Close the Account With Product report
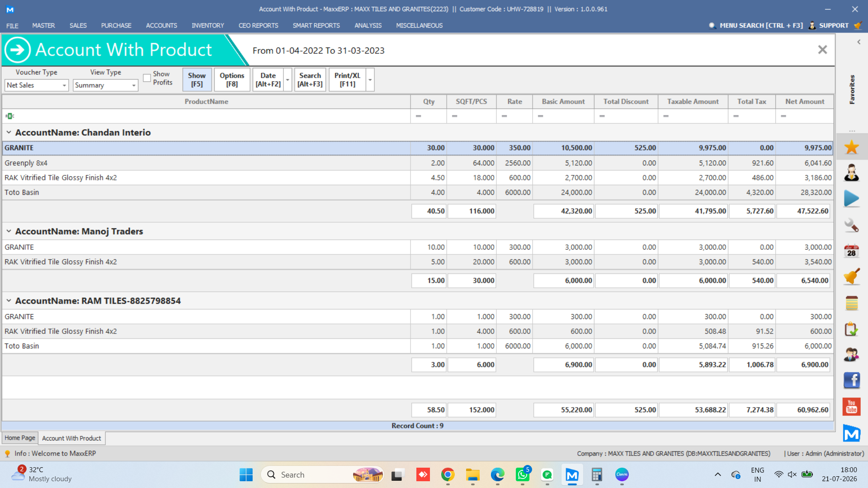This screenshot has width=868, height=488. click(822, 50)
